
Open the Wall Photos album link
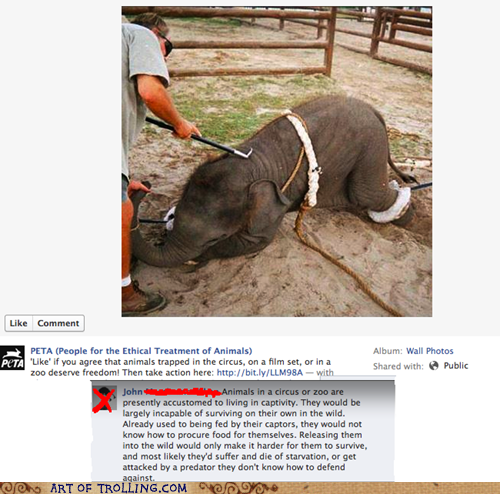[430, 351]
